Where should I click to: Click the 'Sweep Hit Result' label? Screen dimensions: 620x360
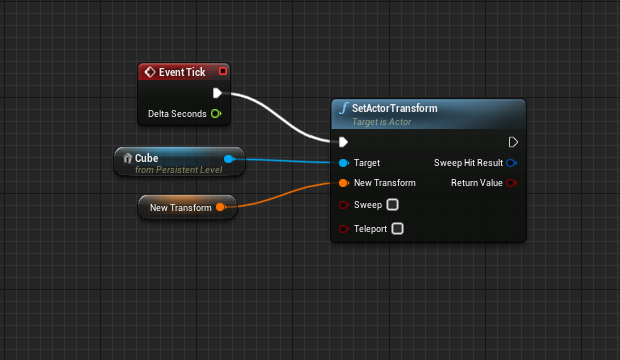coord(468,163)
